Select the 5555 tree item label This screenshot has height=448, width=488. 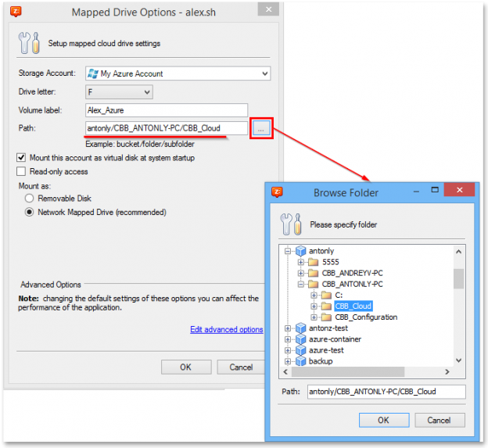pos(331,262)
